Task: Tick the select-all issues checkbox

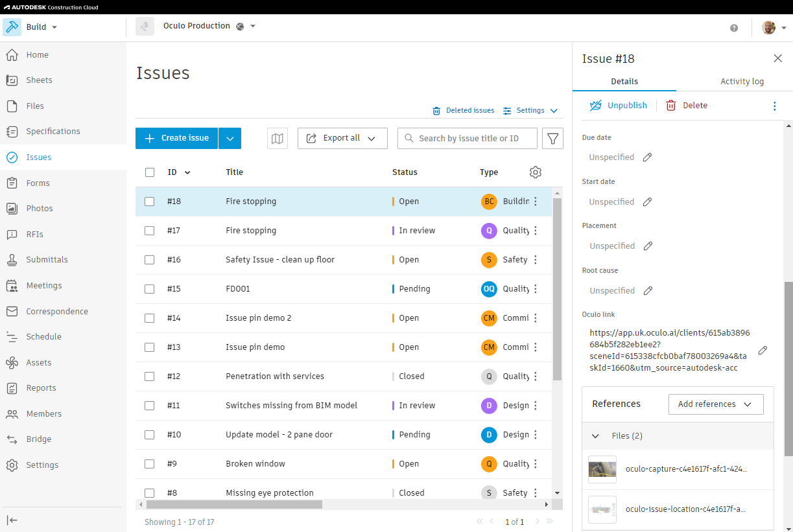Action: pos(150,172)
